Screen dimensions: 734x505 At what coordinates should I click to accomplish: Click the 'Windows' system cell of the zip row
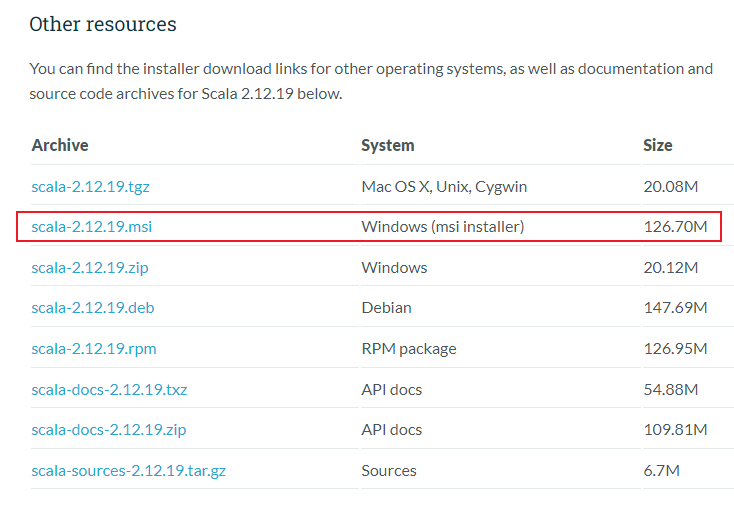click(x=394, y=268)
